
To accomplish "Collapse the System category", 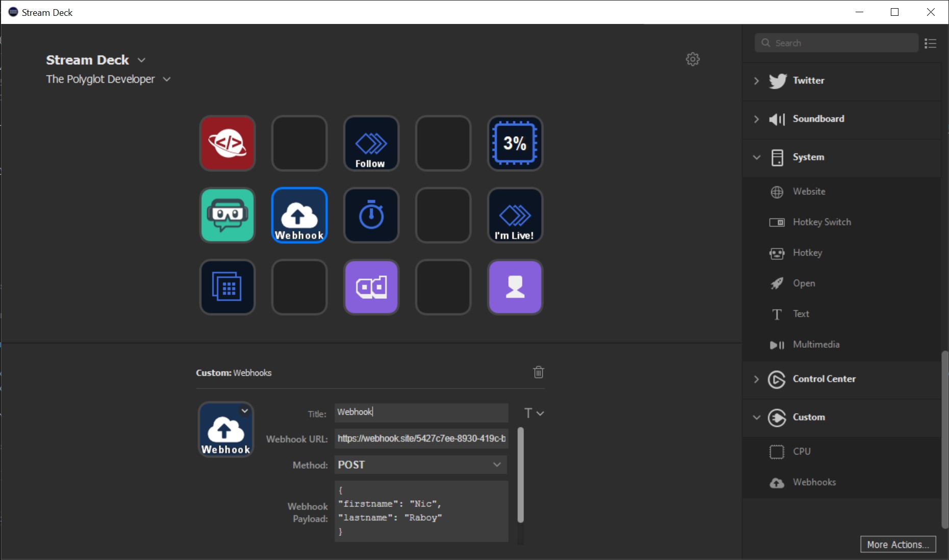I will tap(757, 157).
